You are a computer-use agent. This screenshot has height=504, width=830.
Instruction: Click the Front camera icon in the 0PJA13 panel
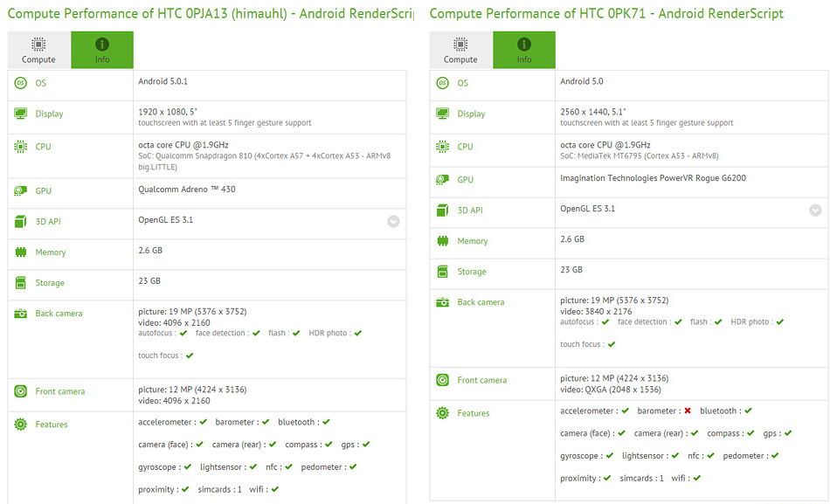[x=21, y=391]
